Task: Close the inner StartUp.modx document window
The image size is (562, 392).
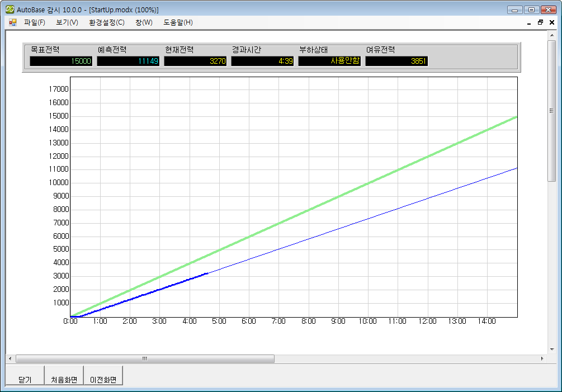Action: [x=551, y=23]
